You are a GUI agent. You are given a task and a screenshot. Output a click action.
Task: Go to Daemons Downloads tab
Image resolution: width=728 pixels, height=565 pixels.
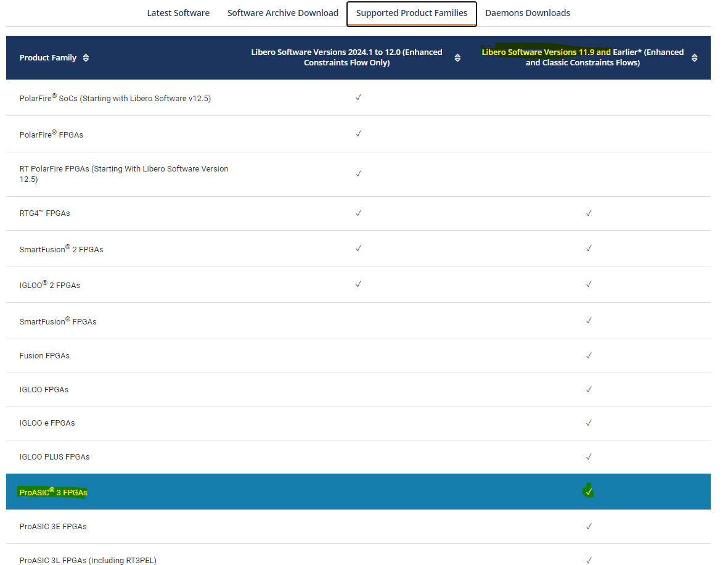pos(527,13)
